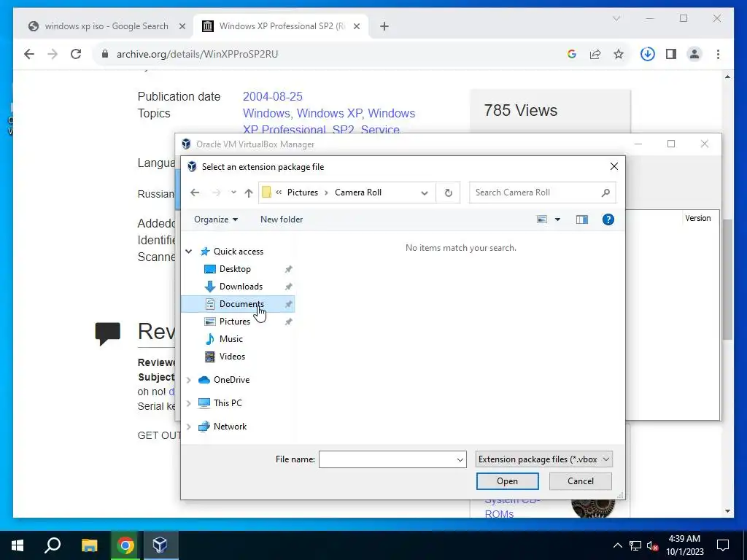
Task: Go back in Chrome
Action: tap(29, 54)
